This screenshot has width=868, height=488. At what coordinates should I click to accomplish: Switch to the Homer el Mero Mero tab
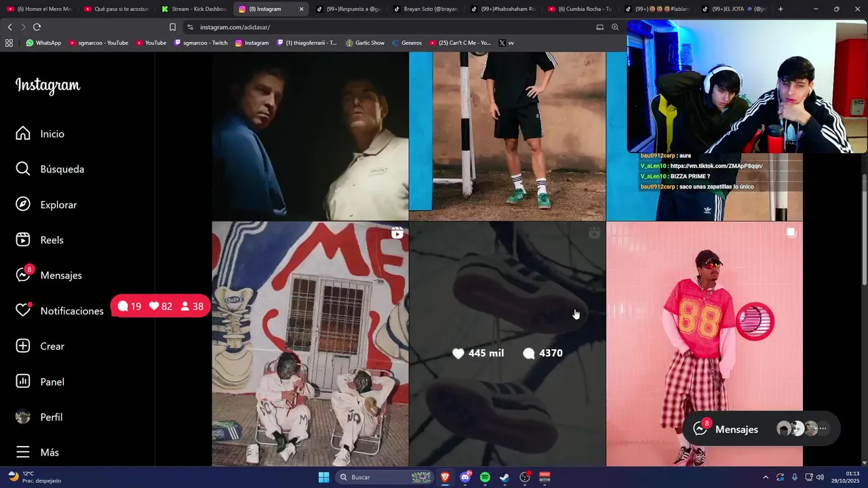(39, 9)
